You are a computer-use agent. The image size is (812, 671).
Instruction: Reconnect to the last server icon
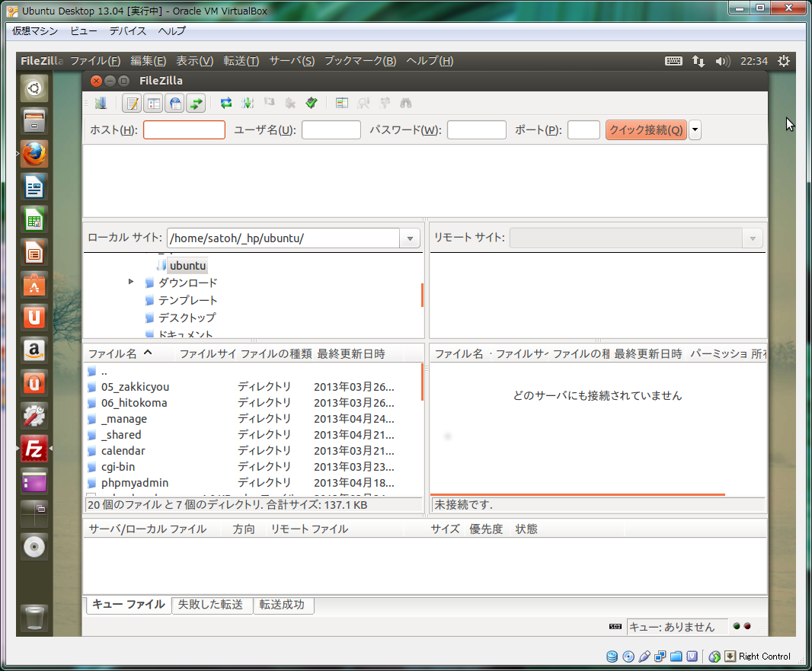(x=312, y=103)
